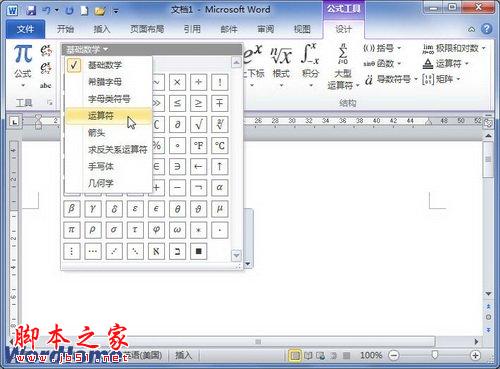
Task: Expand the 函数 function structures menu
Action: coord(382,63)
